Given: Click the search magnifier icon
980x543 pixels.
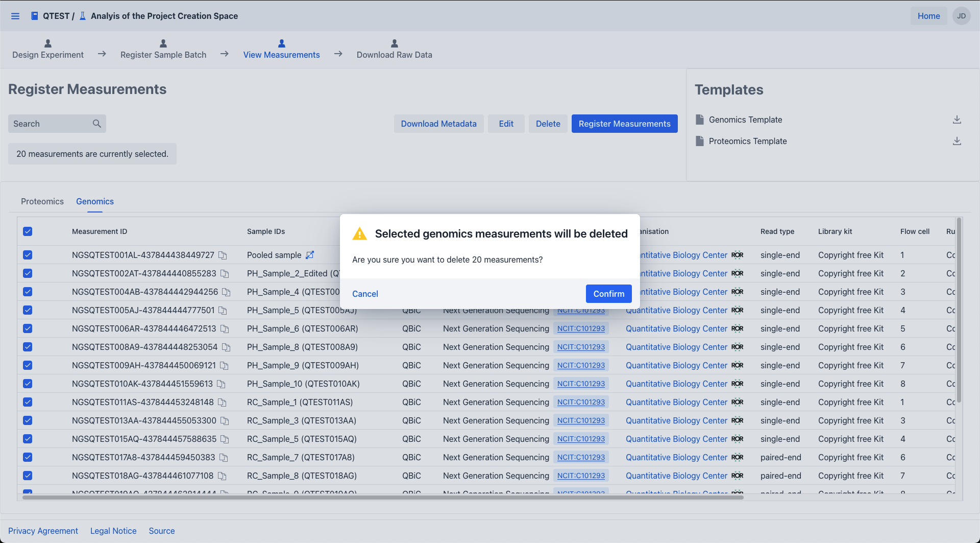Looking at the screenshot, I should tap(97, 124).
